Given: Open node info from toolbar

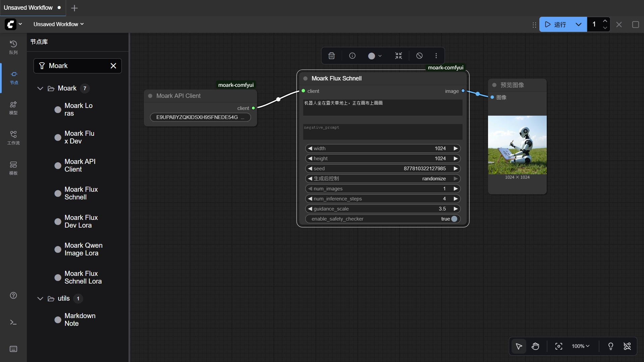Looking at the screenshot, I should (352, 56).
